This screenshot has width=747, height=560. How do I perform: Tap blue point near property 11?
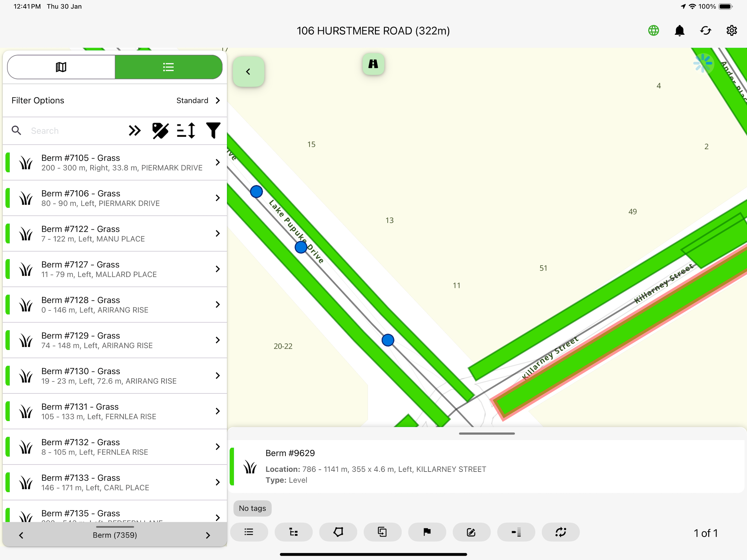tap(388, 340)
